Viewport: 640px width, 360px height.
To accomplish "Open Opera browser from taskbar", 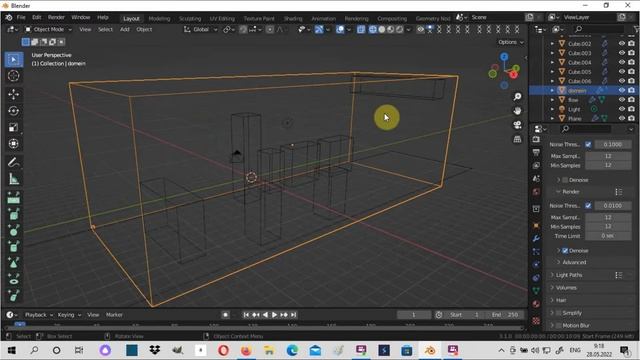I will (223, 350).
